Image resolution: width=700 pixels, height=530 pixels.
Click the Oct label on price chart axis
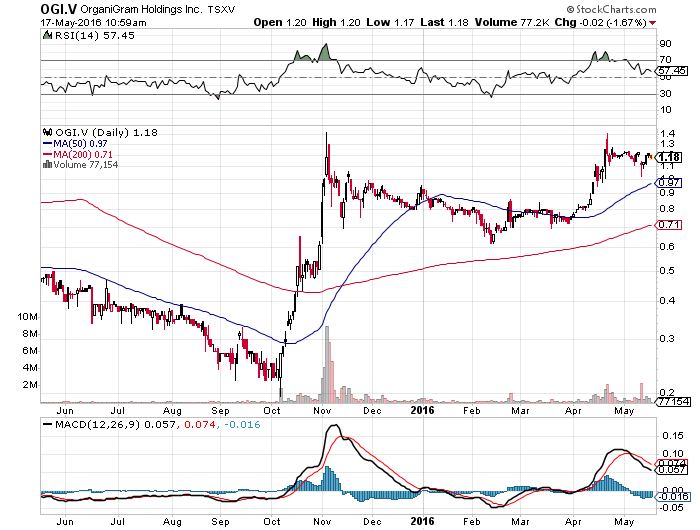[272, 411]
